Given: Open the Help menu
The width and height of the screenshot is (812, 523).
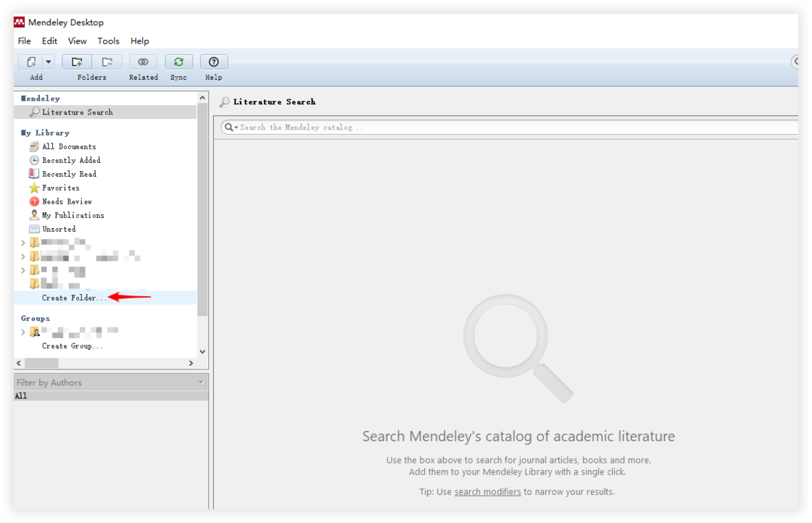Looking at the screenshot, I should tap(140, 41).
